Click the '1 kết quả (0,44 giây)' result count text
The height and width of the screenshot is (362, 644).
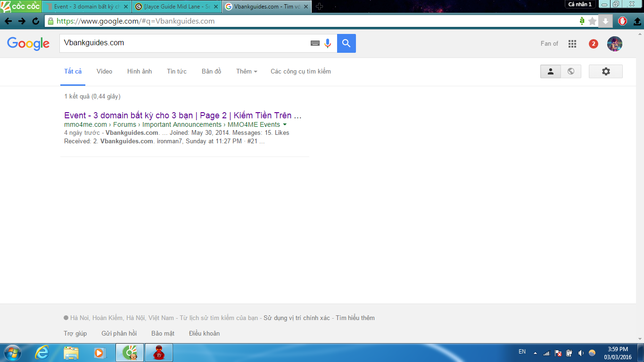point(92,96)
